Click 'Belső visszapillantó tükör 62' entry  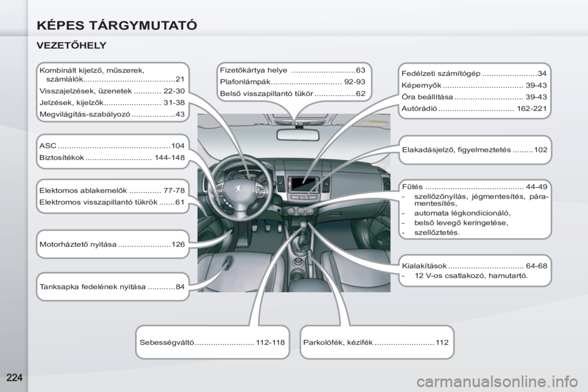[293, 93]
